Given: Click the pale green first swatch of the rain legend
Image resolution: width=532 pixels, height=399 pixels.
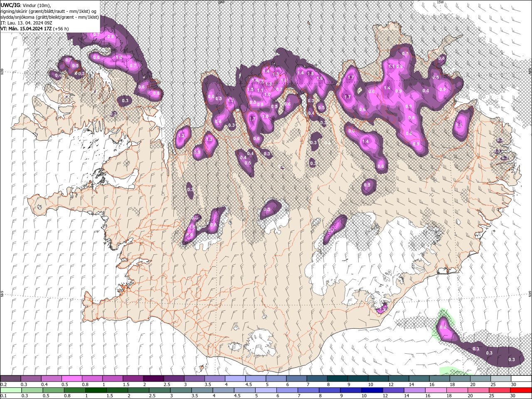Looking at the screenshot, I should tap(10, 390).
